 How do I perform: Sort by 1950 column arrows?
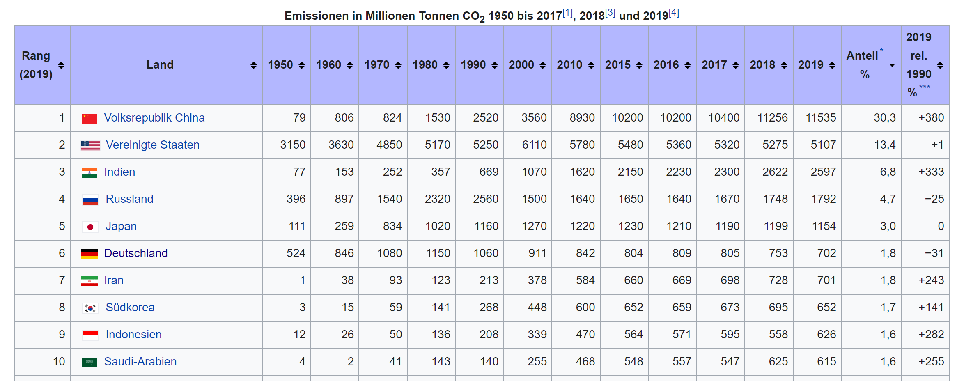point(302,65)
